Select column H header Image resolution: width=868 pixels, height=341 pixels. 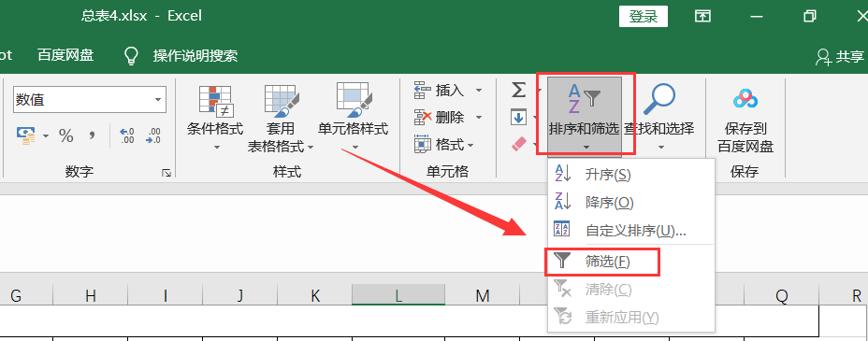[x=90, y=296]
